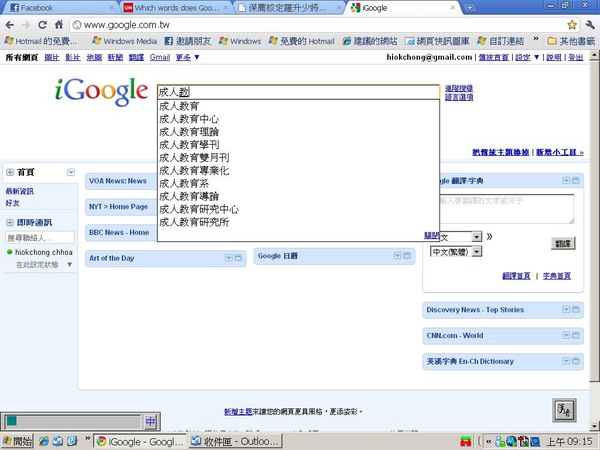Open the 更多 more menu
Screen dimensions: 600x450
click(188, 57)
